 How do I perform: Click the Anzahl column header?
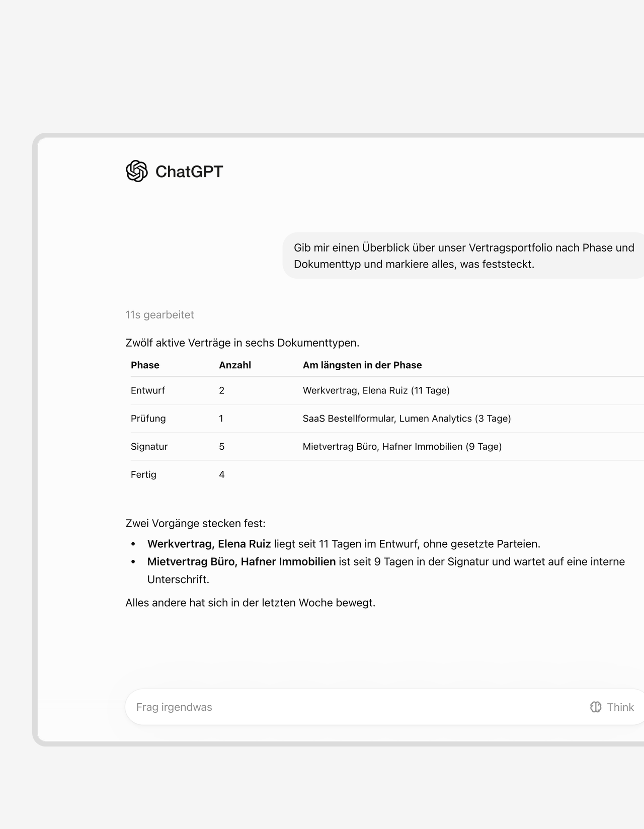coord(235,365)
